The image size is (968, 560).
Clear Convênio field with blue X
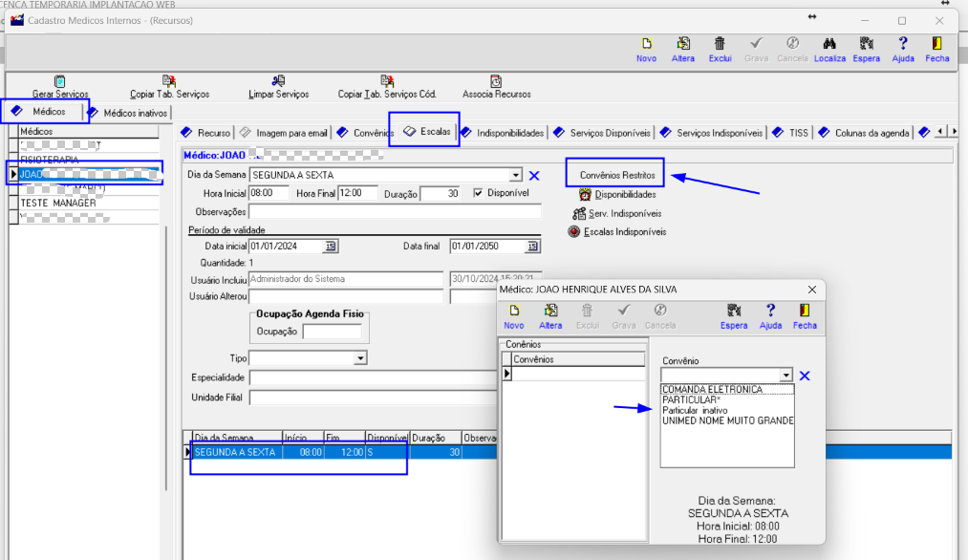click(805, 376)
